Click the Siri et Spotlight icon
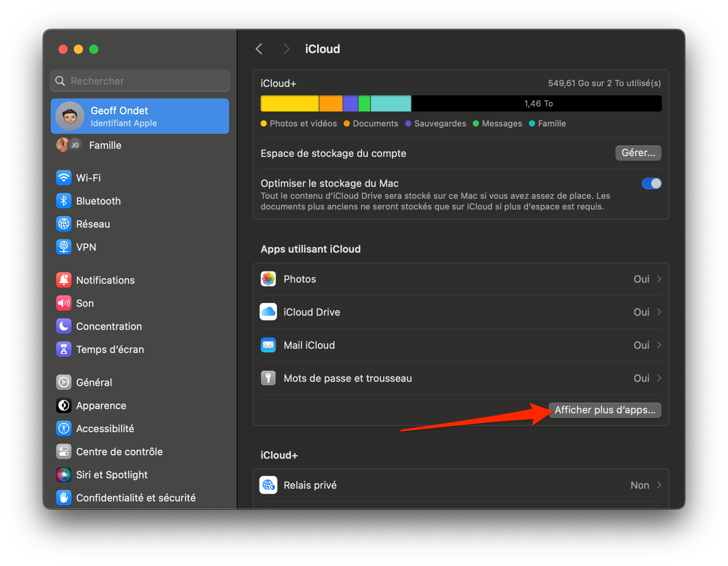Viewport: 728px width, 566px height. pos(64,474)
